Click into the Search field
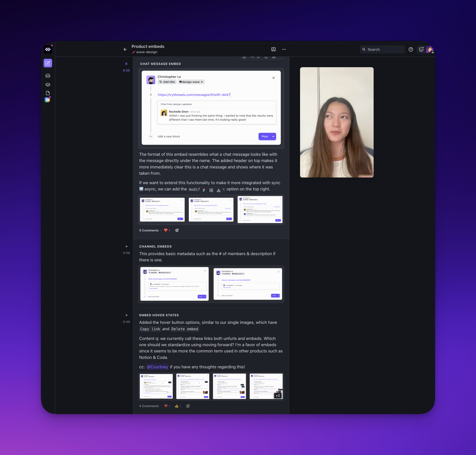The image size is (476, 455). click(x=382, y=49)
